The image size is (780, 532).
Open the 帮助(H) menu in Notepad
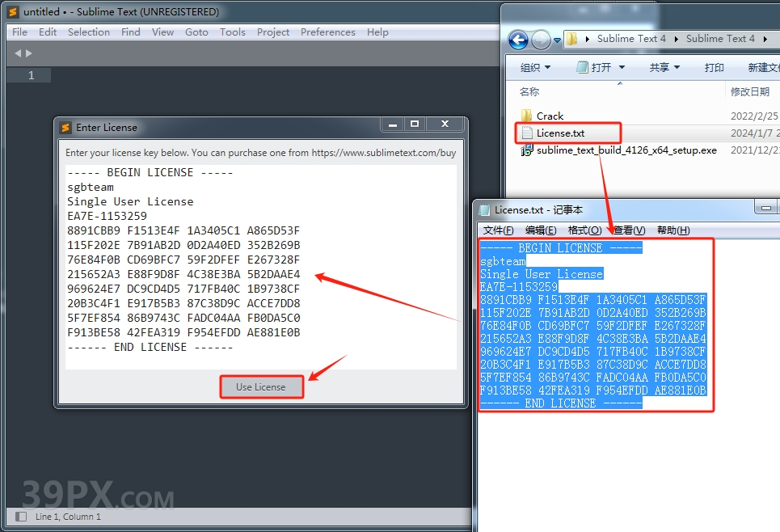673,230
